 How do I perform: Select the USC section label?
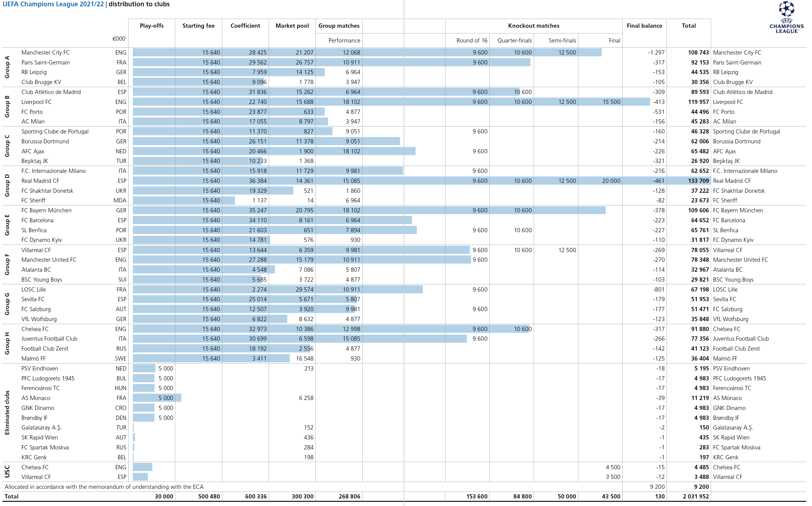click(x=7, y=472)
